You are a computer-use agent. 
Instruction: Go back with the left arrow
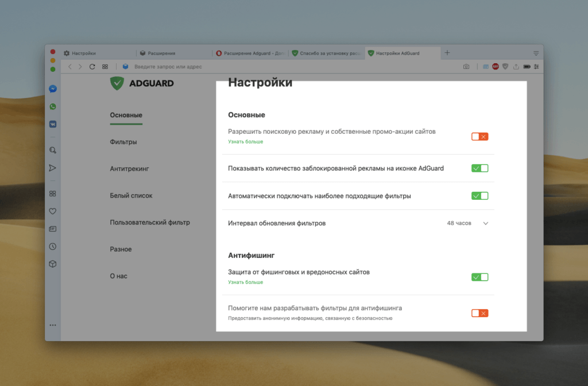coord(69,67)
